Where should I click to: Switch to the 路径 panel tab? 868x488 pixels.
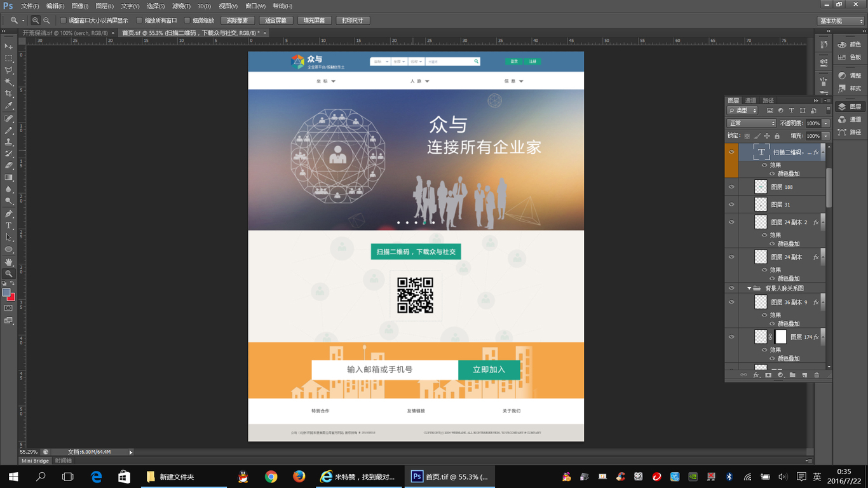(x=768, y=100)
